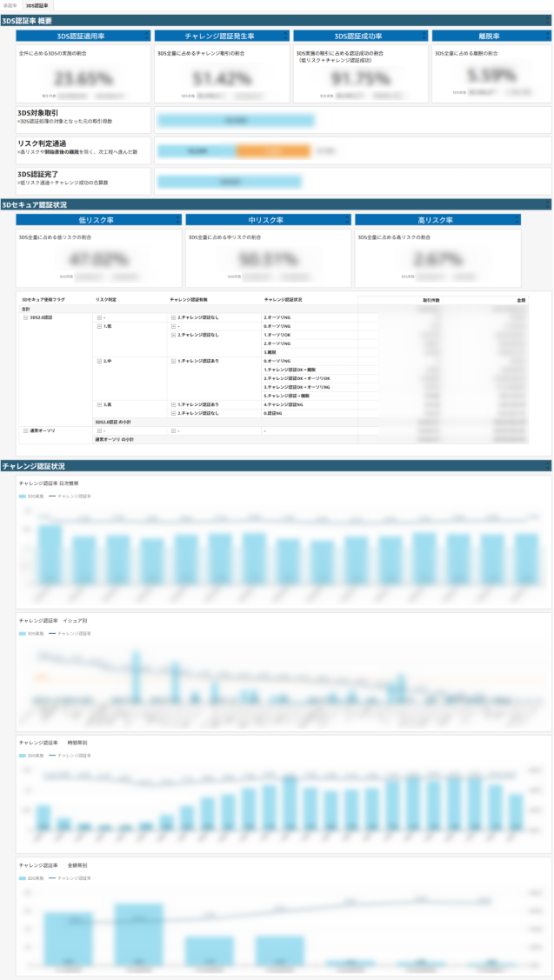Click the icon at right of 3Dセキュア認証状況 section header
Image resolution: width=554 pixels, height=980 pixels.
(x=548, y=204)
